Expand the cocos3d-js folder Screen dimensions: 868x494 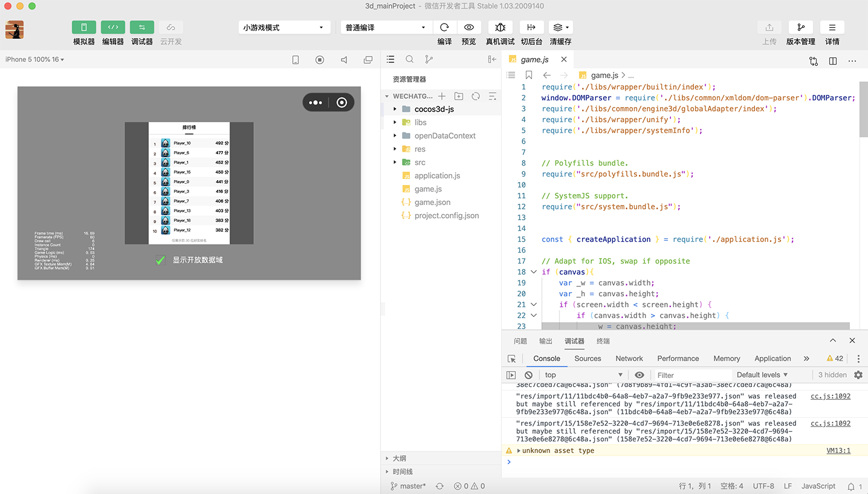pyautogui.click(x=395, y=109)
